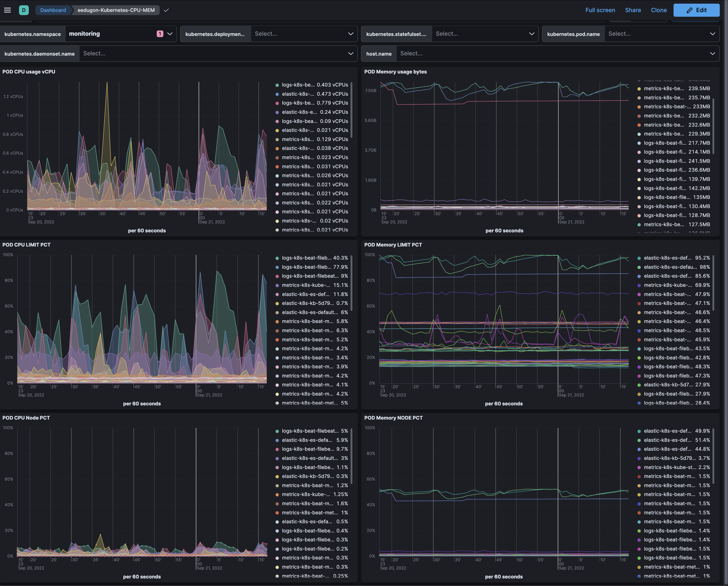The width and height of the screenshot is (728, 586).
Task: Click yellow dot of elastic-k8s 0.021 vCPUs legend
Action: coord(277,130)
